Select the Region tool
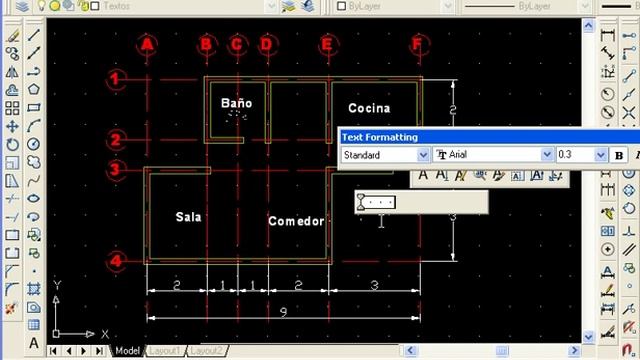 point(34,307)
